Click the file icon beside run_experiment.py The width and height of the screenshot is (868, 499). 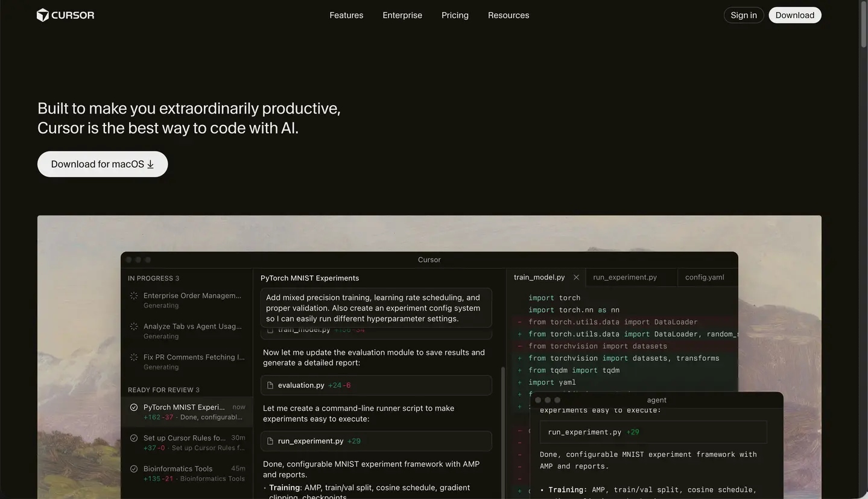[x=270, y=441]
